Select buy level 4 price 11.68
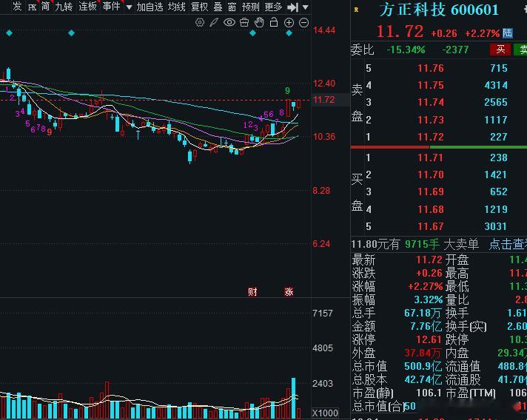527x420 pixels. point(431,209)
